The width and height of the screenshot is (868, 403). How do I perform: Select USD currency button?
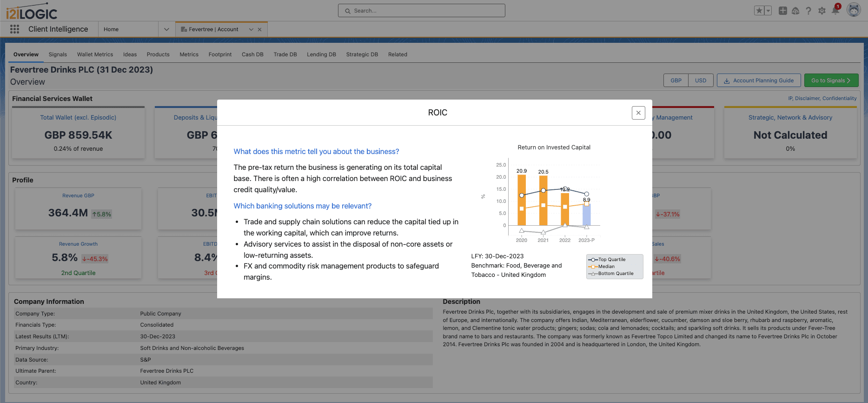(701, 81)
